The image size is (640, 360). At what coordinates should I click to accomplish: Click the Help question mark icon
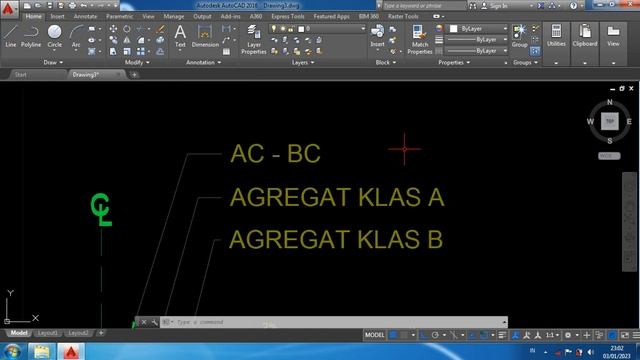click(x=573, y=6)
